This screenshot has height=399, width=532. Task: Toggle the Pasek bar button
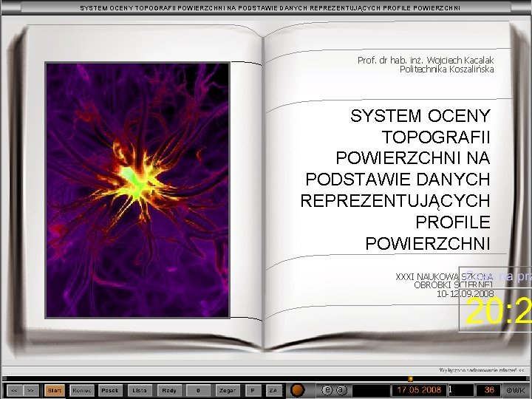click(x=110, y=391)
